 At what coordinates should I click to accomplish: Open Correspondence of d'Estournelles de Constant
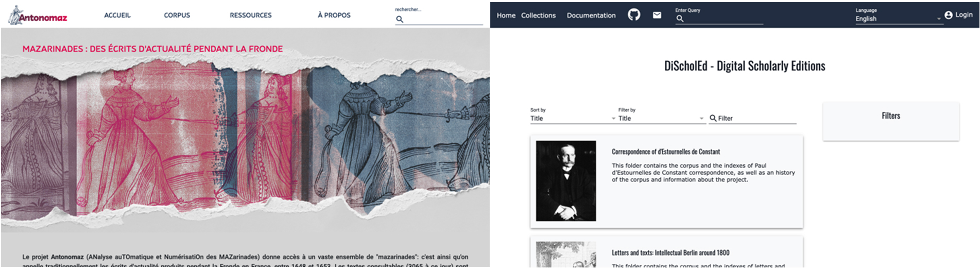pyautogui.click(x=666, y=152)
